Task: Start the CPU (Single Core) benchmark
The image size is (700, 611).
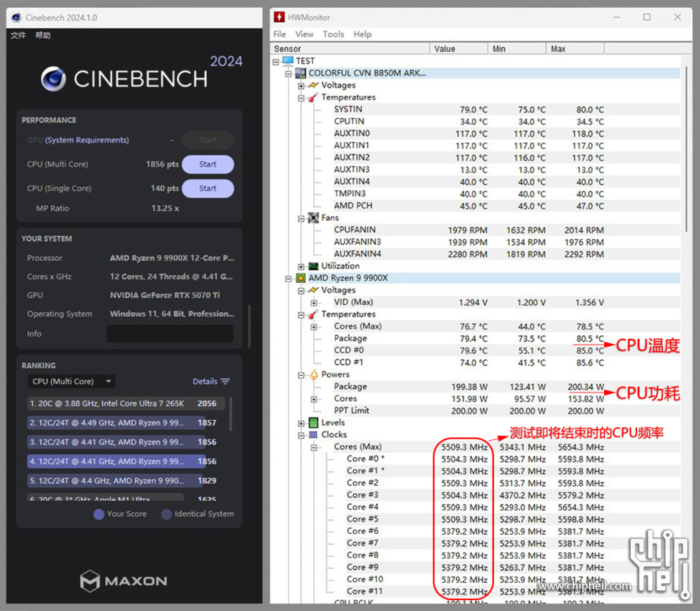Action: [x=207, y=189]
